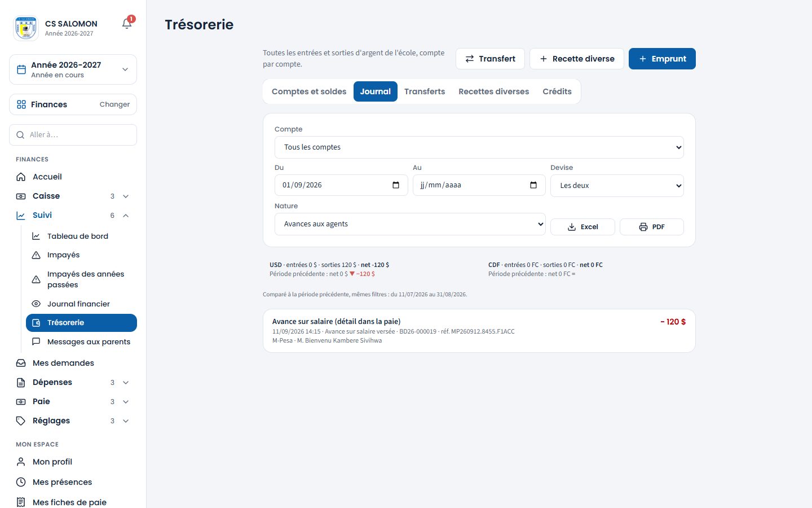This screenshot has height=508, width=812.
Task: Click the Réglages tag icon
Action: 21,421
